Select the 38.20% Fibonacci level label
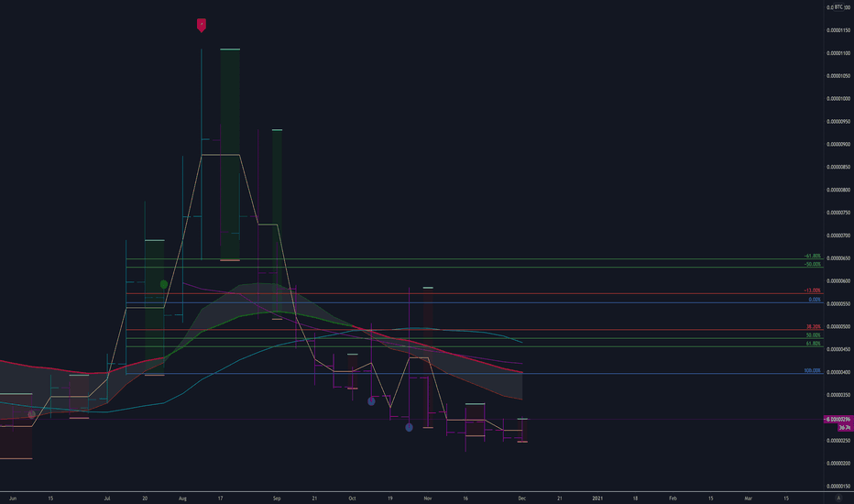 click(x=813, y=327)
